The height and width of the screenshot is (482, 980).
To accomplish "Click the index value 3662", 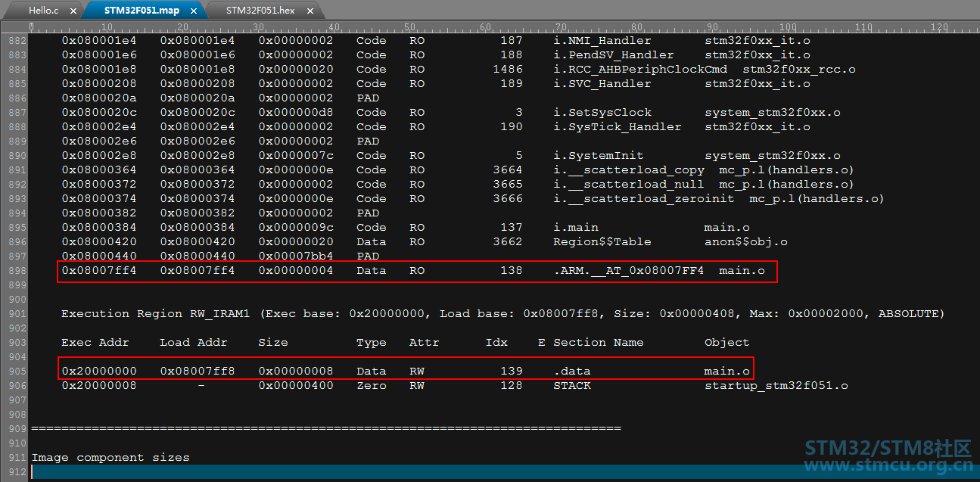I will pos(508,242).
